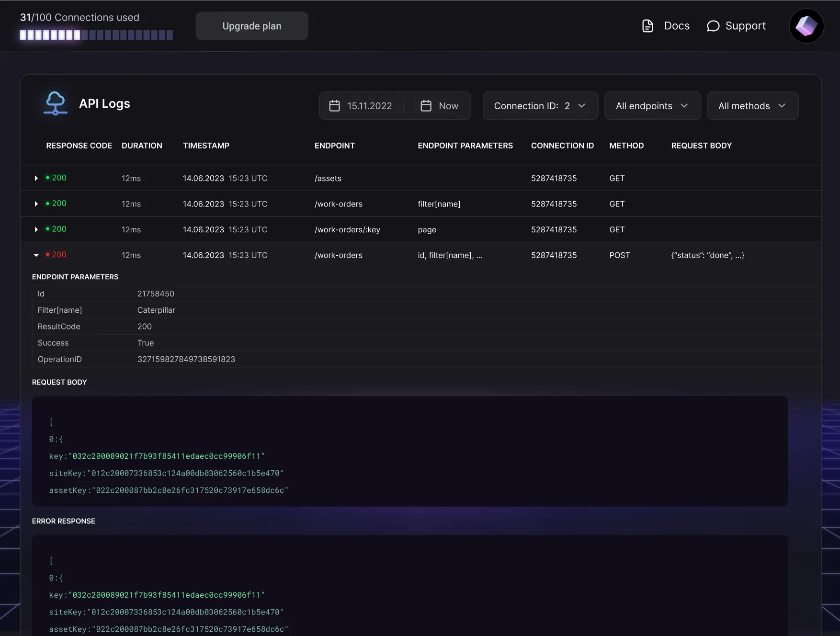This screenshot has height=636, width=840.
Task: Click the ENDPOINT column header
Action: (335, 146)
